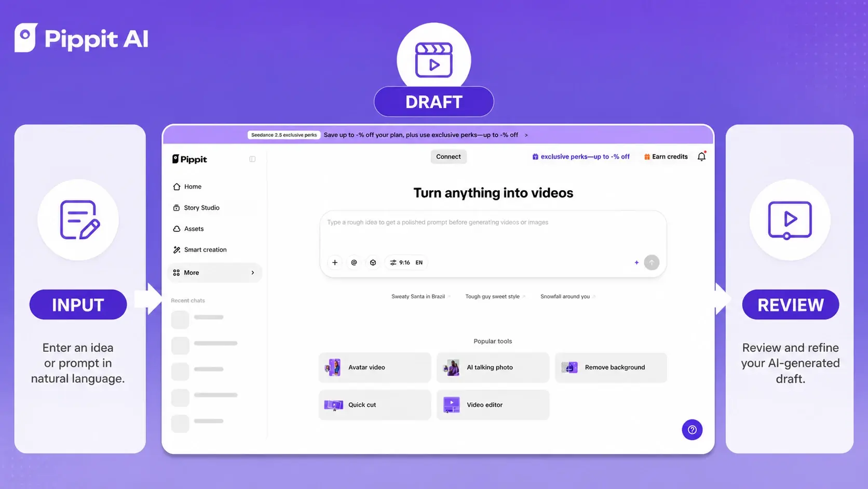This screenshot has width=868, height=489.
Task: Click the Connect button
Action: [x=449, y=157]
